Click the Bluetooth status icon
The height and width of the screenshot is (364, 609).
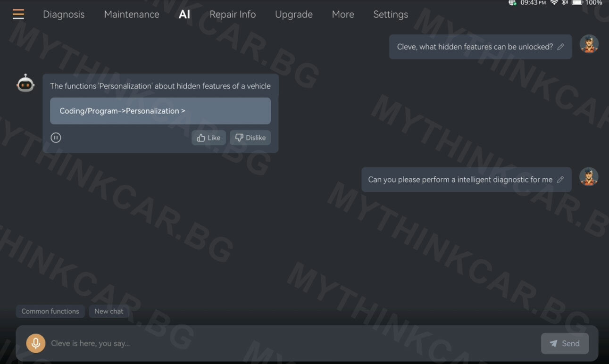tap(565, 3)
